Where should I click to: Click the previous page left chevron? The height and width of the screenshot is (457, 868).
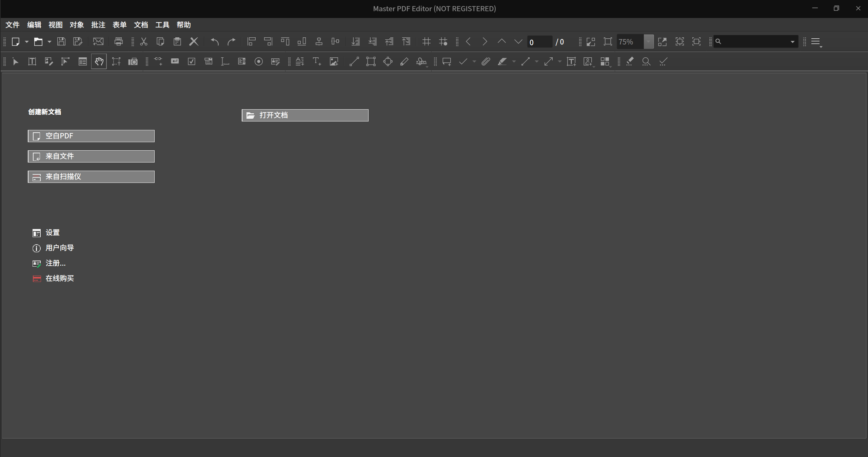point(468,42)
